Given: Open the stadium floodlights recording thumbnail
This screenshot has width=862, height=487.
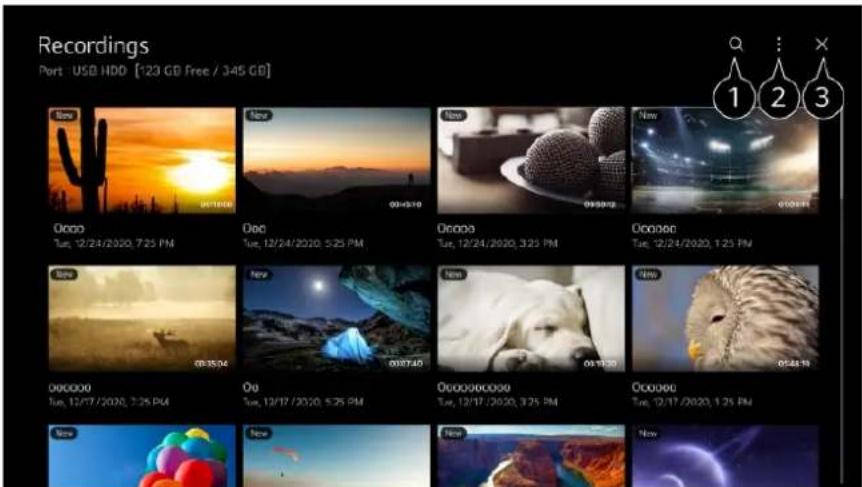Looking at the screenshot, I should point(725,160).
